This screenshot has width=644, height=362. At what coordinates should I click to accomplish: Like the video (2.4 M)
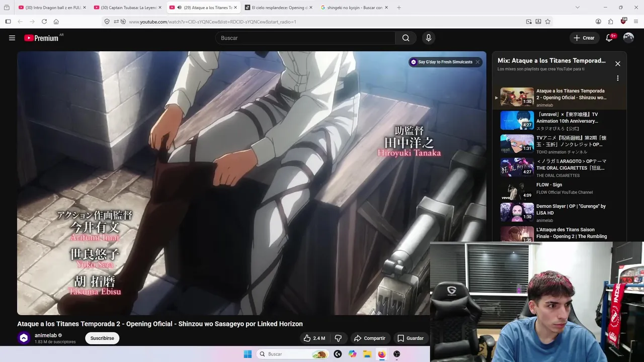coord(314,338)
